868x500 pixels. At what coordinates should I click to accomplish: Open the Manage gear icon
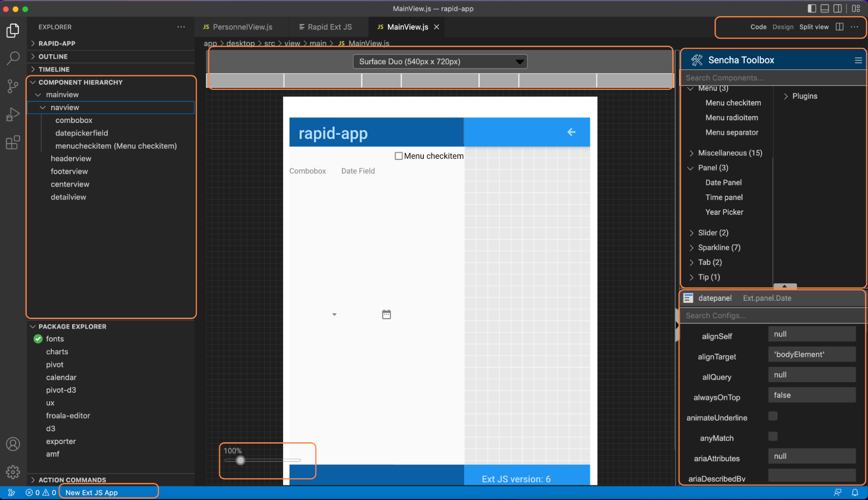click(13, 472)
